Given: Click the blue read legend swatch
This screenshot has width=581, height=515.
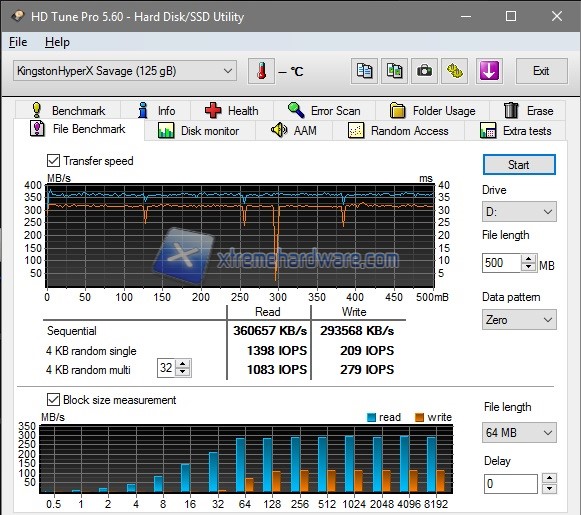Looking at the screenshot, I should coord(371,418).
